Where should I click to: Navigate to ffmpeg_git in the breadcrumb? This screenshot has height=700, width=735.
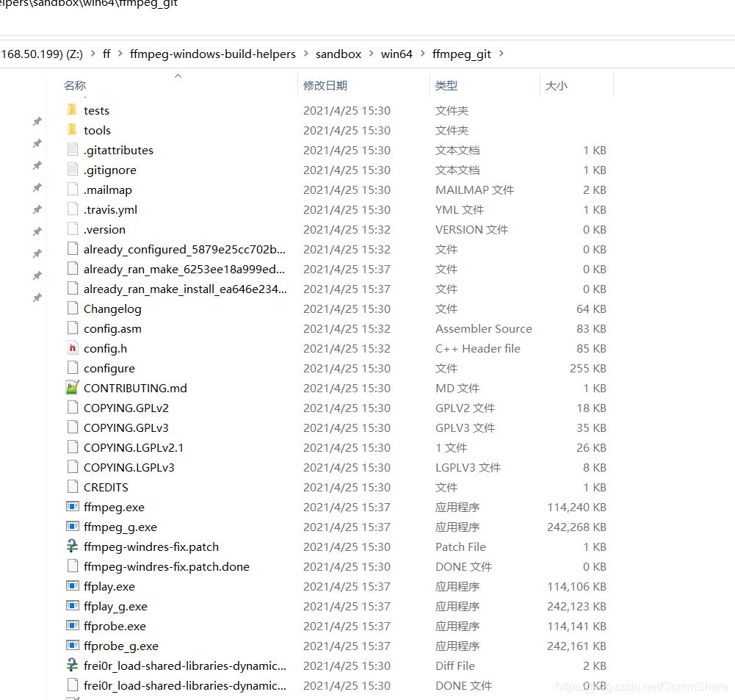point(462,54)
